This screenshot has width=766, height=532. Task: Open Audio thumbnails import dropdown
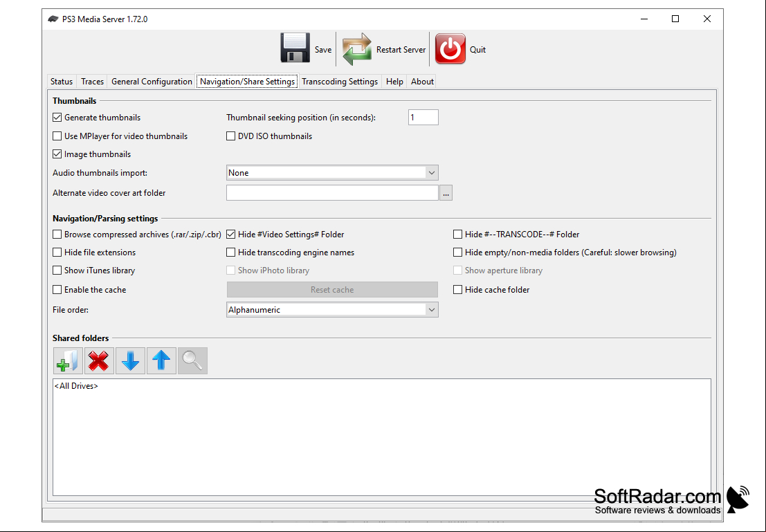332,172
